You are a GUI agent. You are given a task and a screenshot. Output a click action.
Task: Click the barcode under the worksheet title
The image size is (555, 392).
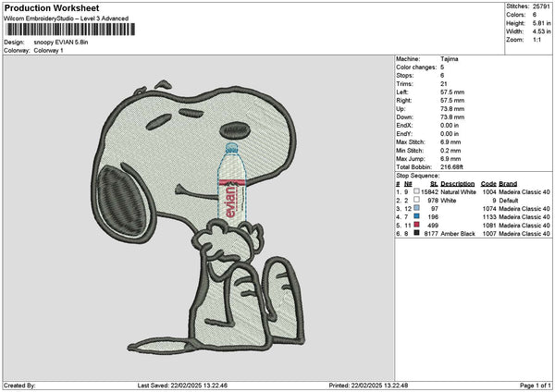tap(69, 30)
